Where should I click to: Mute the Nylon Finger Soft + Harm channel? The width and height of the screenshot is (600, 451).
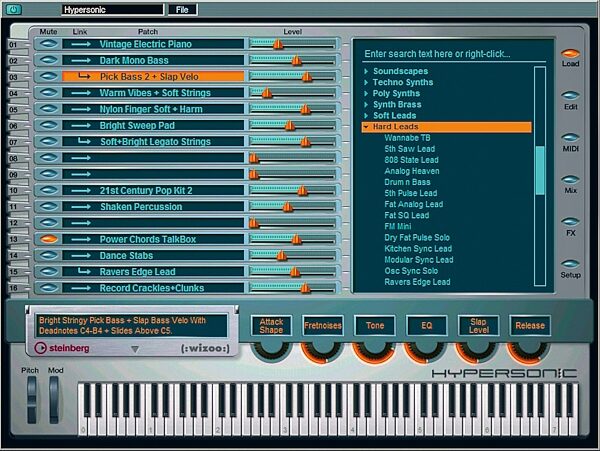tap(49, 109)
